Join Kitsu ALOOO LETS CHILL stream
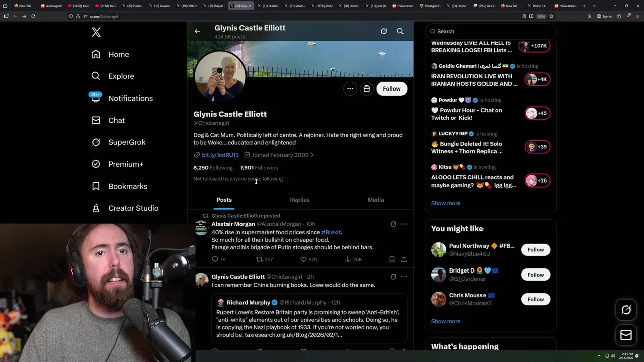The height and width of the screenshot is (362, 644). pyautogui.click(x=491, y=176)
